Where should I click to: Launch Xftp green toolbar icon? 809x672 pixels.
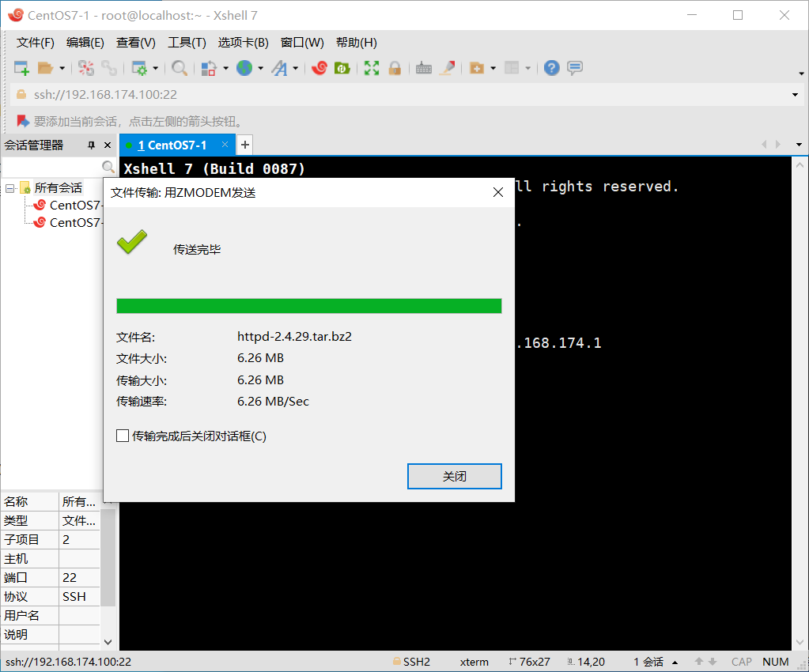[x=342, y=68]
